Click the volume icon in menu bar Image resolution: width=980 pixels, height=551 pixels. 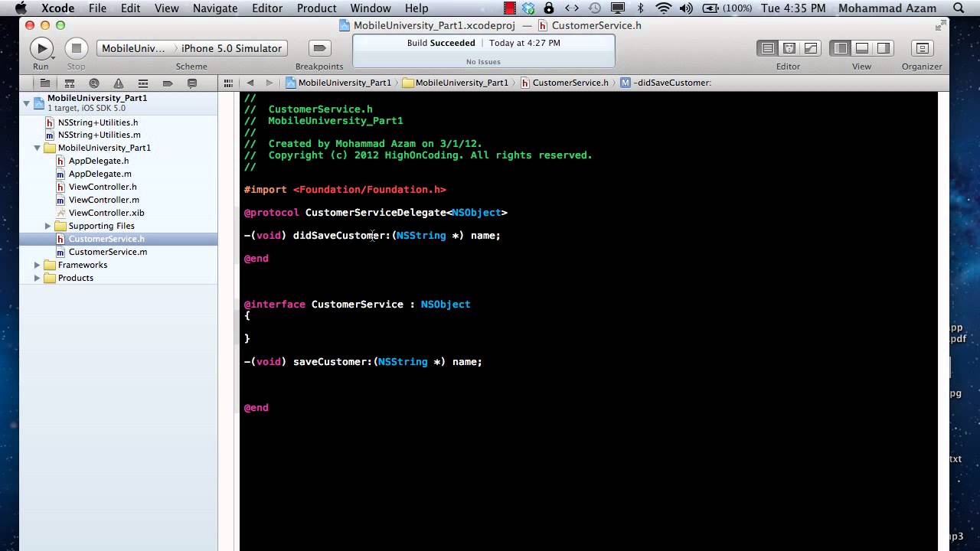tap(686, 8)
